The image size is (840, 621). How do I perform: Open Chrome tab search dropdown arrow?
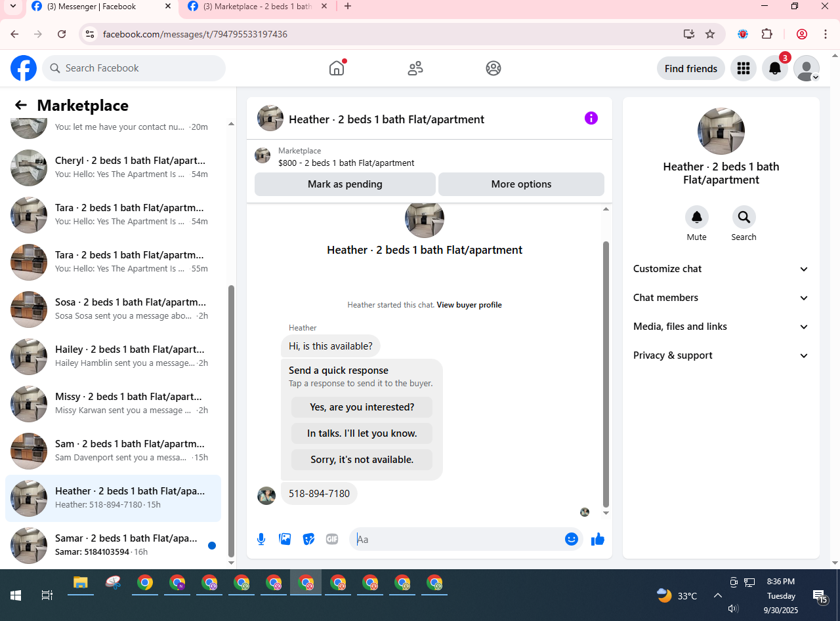pos(13,6)
